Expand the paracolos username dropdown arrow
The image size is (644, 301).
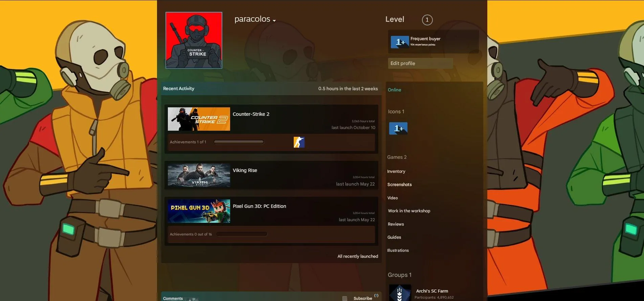tap(274, 21)
